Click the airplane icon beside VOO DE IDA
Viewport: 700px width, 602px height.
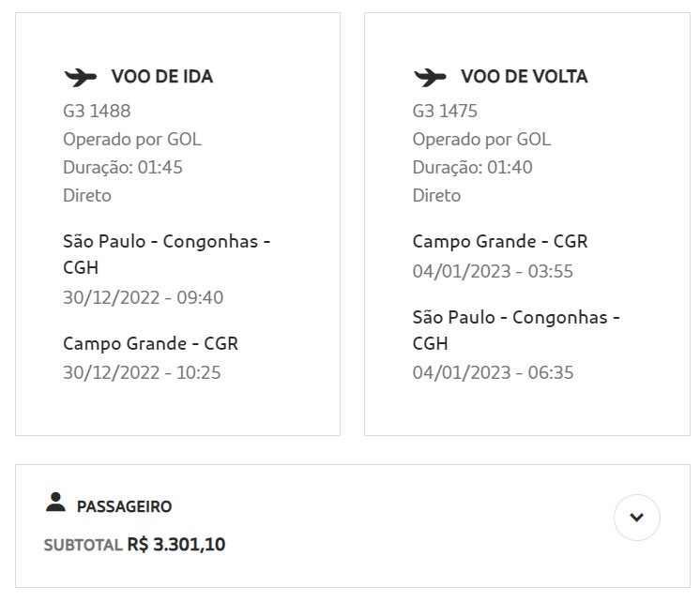click(81, 77)
